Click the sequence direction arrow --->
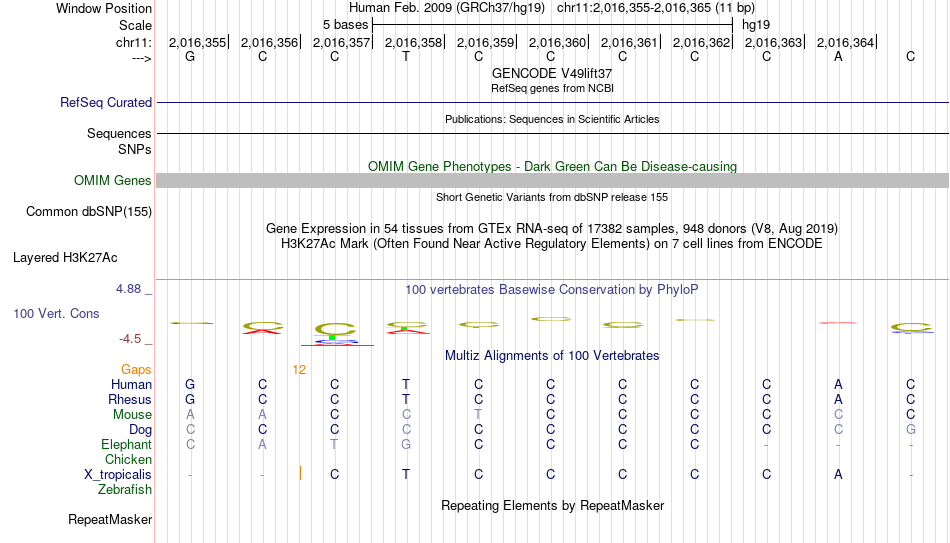Viewport: 950px width, 543px height. point(141,59)
